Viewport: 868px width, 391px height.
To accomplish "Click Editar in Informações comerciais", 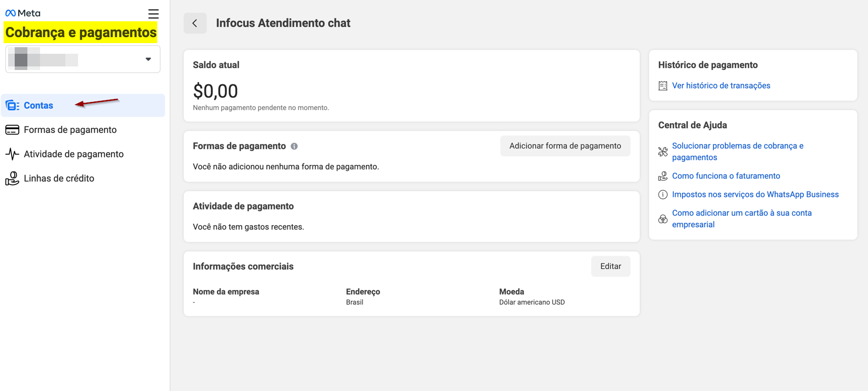I will click(x=610, y=266).
